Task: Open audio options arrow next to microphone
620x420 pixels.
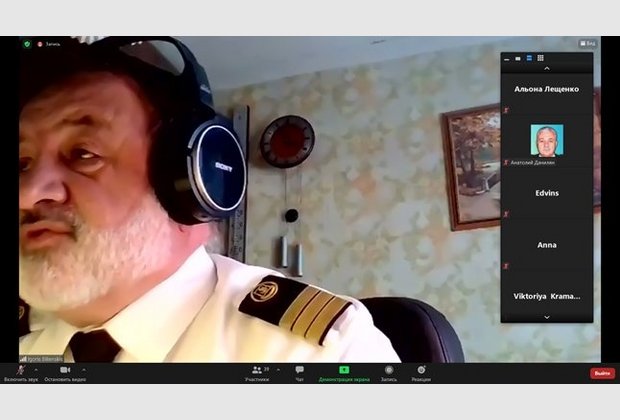Action: pyautogui.click(x=36, y=370)
